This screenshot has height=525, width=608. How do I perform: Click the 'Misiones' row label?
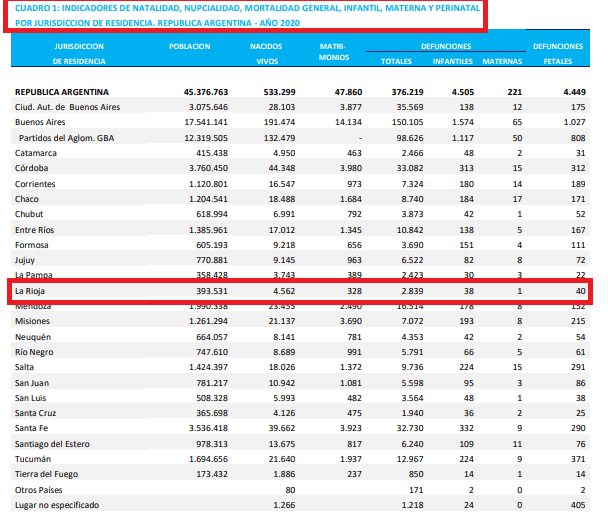(32, 321)
